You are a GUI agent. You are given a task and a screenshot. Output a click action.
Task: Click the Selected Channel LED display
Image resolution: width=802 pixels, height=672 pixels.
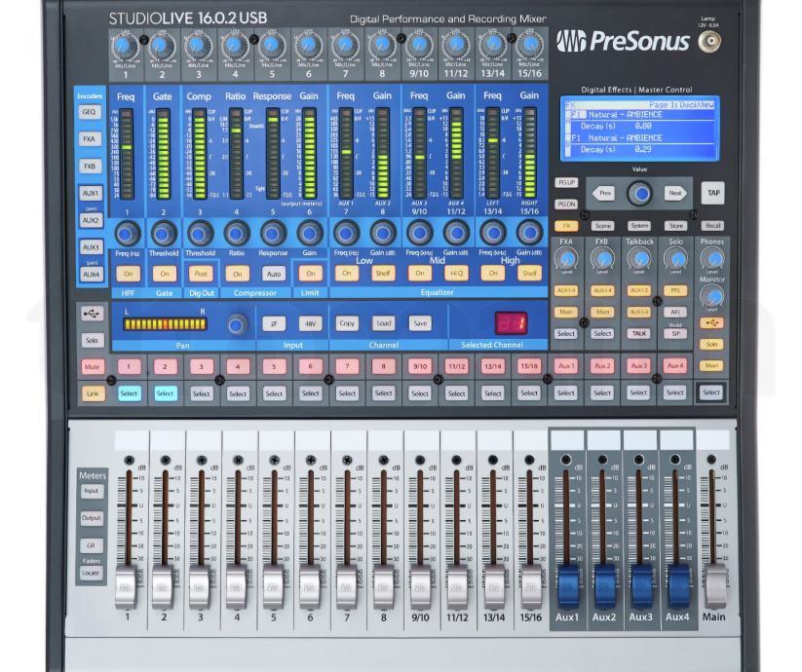click(x=511, y=323)
